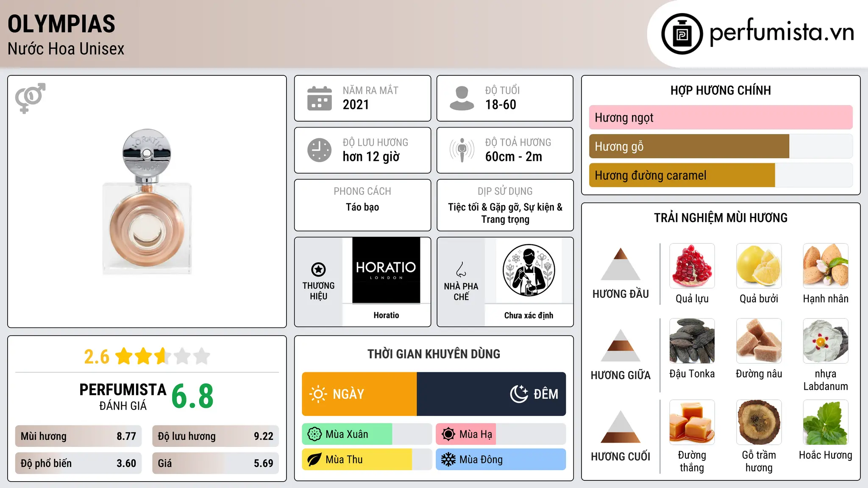Click the sun icon next to Ngày
The height and width of the screenshot is (488, 868).
click(318, 394)
